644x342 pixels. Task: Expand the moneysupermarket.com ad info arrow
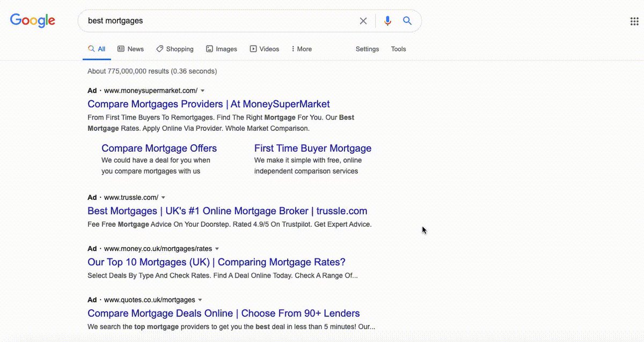tap(202, 91)
